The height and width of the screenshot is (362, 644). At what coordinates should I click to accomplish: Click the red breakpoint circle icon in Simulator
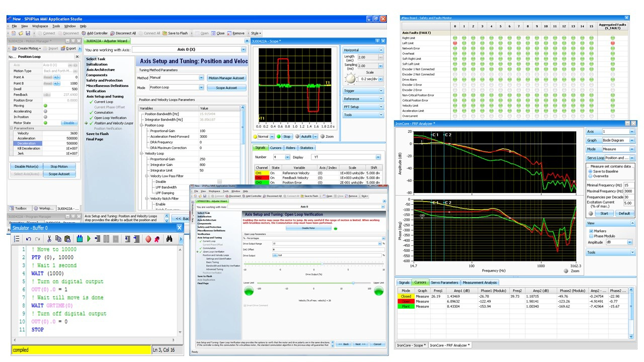point(148,239)
